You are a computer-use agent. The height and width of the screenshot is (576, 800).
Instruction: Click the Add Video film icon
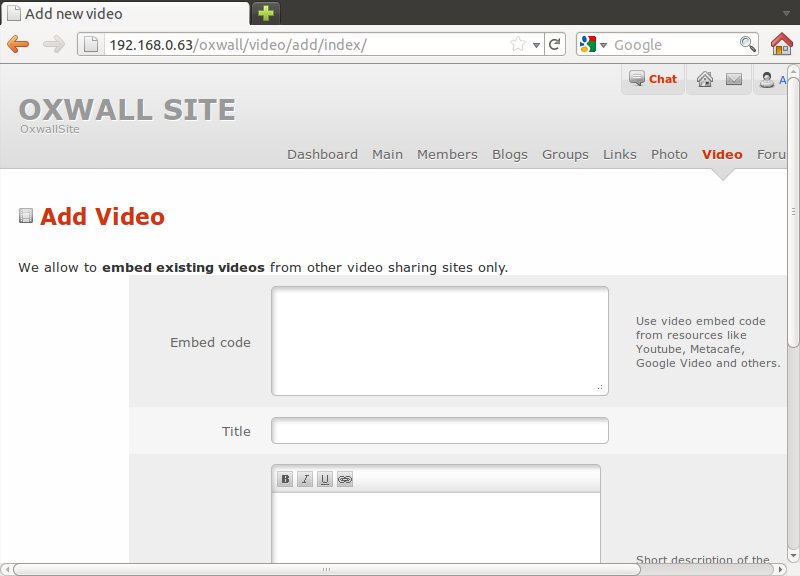point(26,216)
